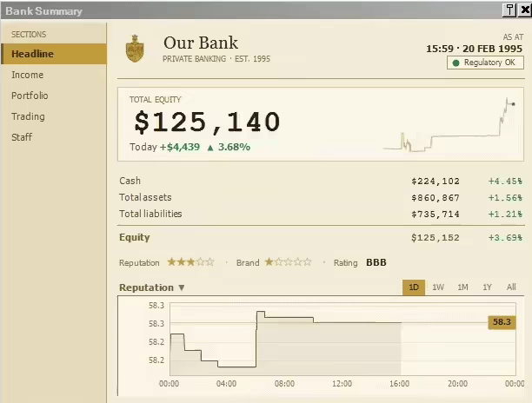Select the 1W chart range

(438, 287)
